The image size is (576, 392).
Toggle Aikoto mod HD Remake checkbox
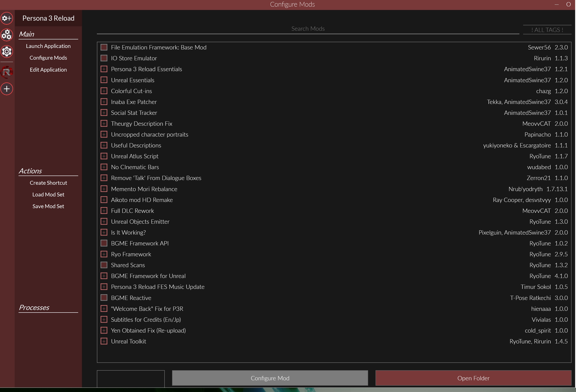click(104, 200)
